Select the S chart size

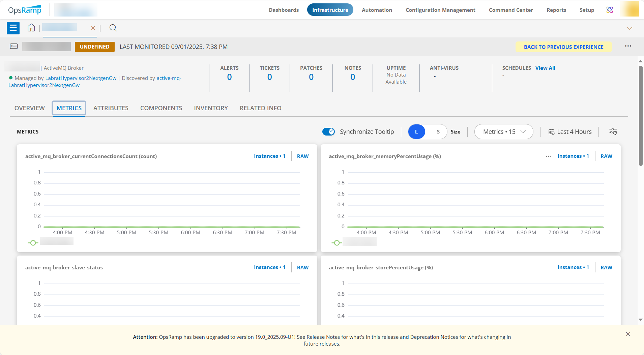[438, 131]
